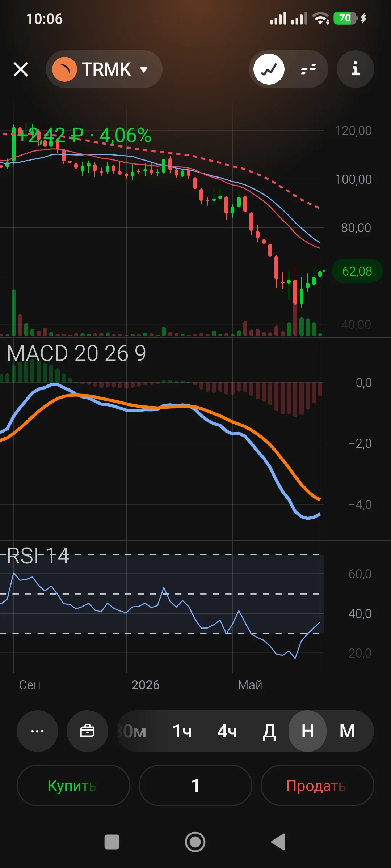Viewport: 391px width, 868px height.
Task: Tap the Продать sell button
Action: (x=318, y=785)
